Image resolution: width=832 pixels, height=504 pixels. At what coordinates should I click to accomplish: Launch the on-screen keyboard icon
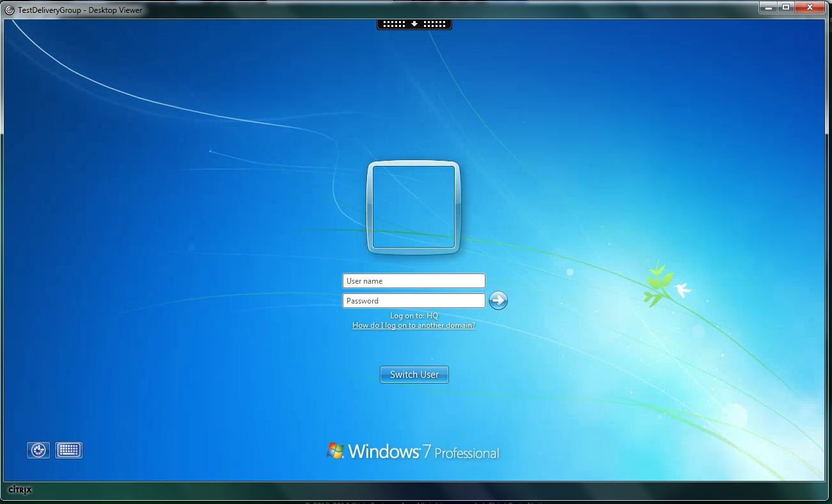pyautogui.click(x=69, y=450)
